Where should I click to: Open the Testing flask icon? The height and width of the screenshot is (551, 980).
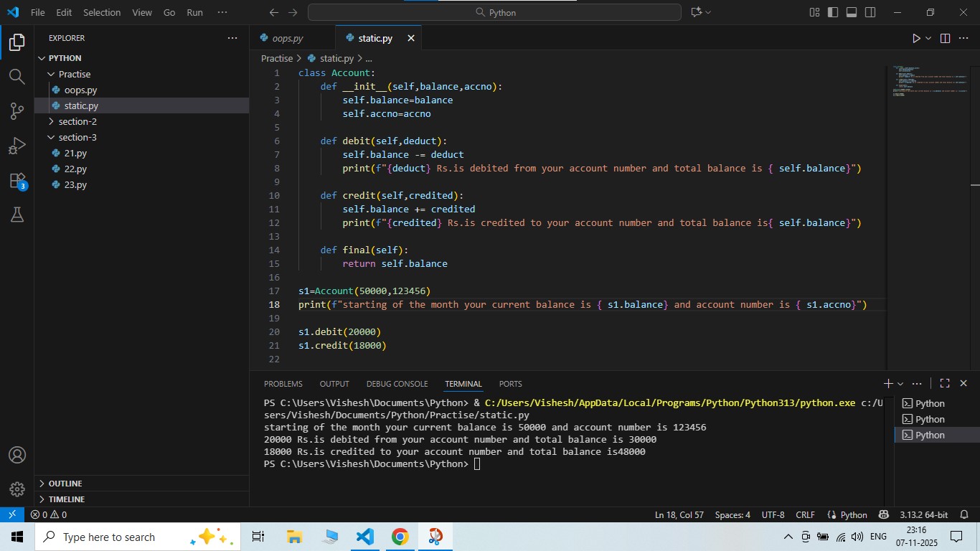click(x=17, y=215)
